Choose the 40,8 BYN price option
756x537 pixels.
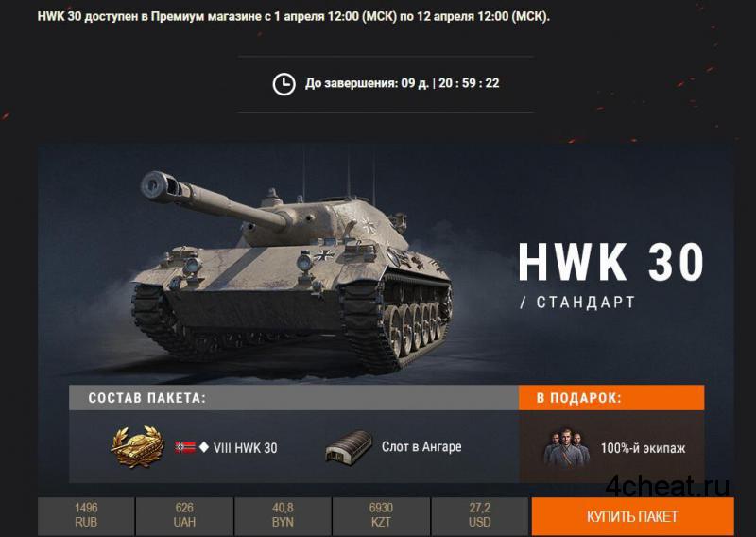pyautogui.click(x=283, y=516)
